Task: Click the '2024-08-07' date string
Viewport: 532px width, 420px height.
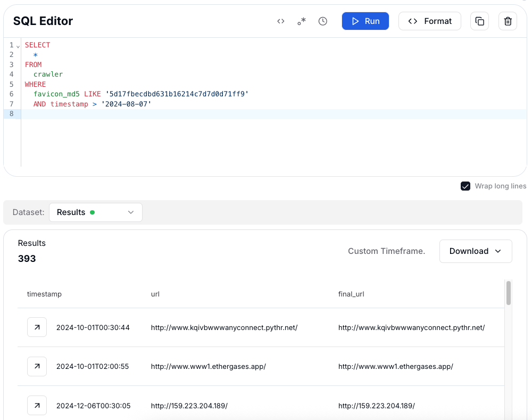Action: click(126, 104)
